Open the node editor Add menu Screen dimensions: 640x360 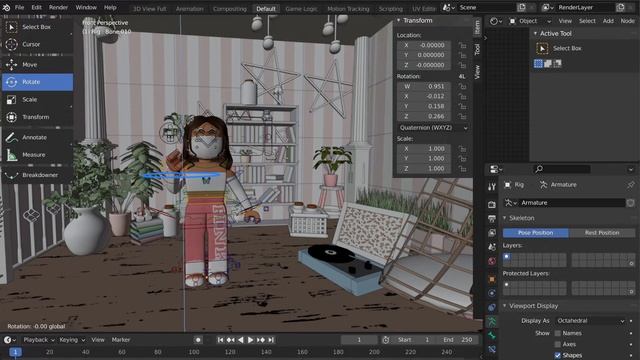click(x=608, y=21)
